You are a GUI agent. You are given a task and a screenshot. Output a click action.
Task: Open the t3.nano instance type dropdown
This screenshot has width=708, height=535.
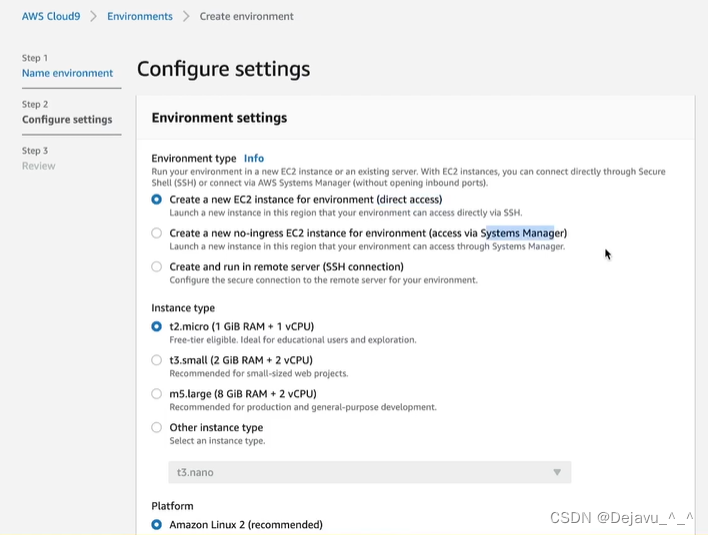[370, 472]
